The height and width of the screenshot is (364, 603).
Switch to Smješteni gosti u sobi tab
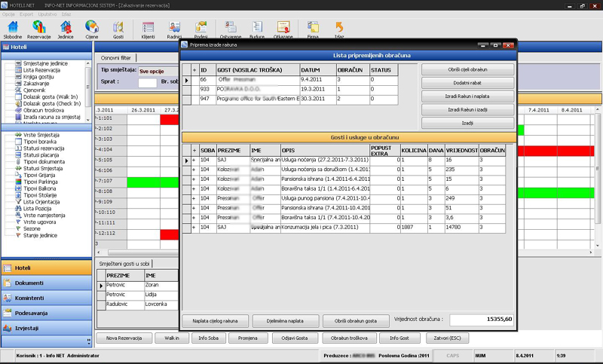tap(124, 264)
